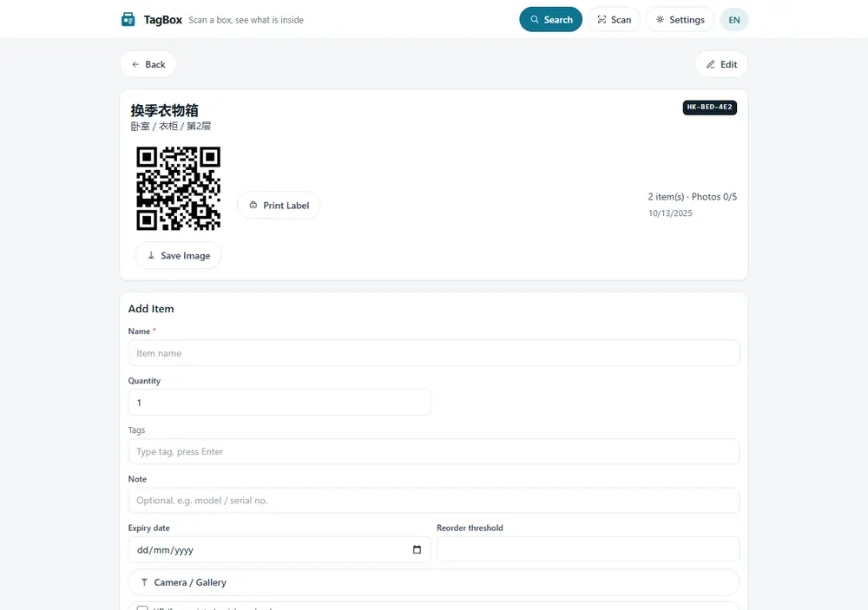Focus the Expiry date field

tap(279, 549)
